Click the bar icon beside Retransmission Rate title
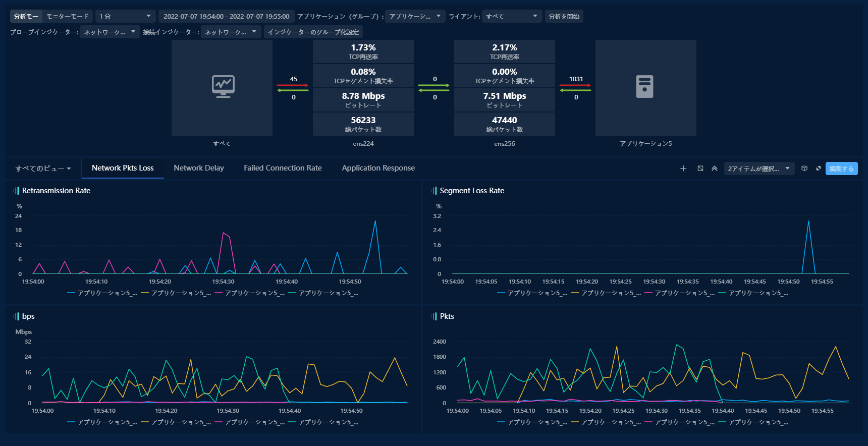 [16, 191]
